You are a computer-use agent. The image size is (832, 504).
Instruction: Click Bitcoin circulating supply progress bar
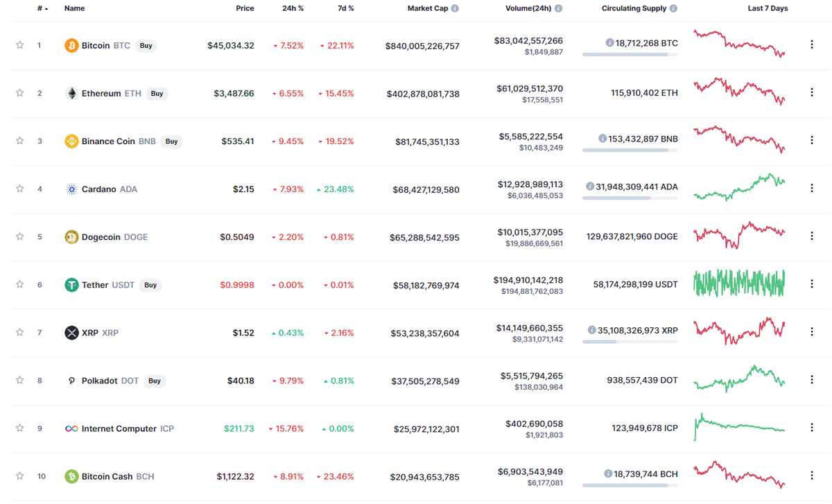tap(630, 54)
